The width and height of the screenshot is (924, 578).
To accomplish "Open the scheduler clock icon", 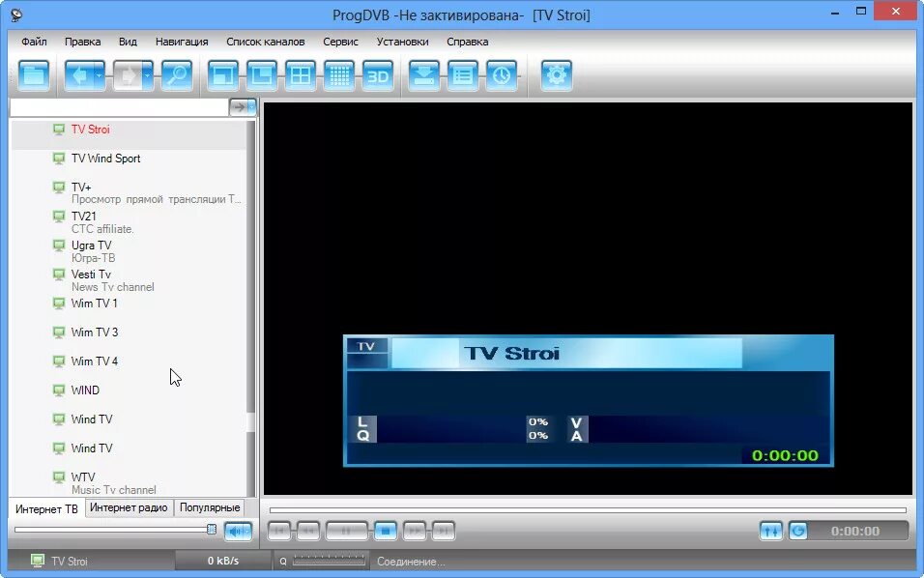I will pos(502,75).
